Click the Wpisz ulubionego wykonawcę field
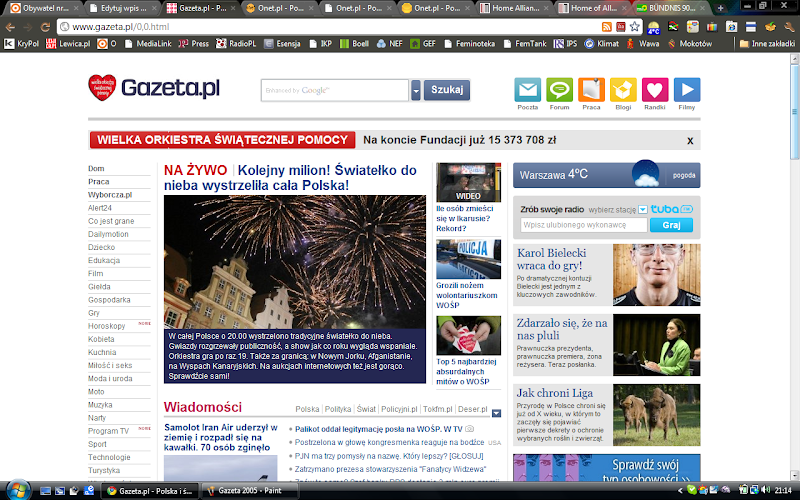The image size is (800, 500). coord(584,225)
